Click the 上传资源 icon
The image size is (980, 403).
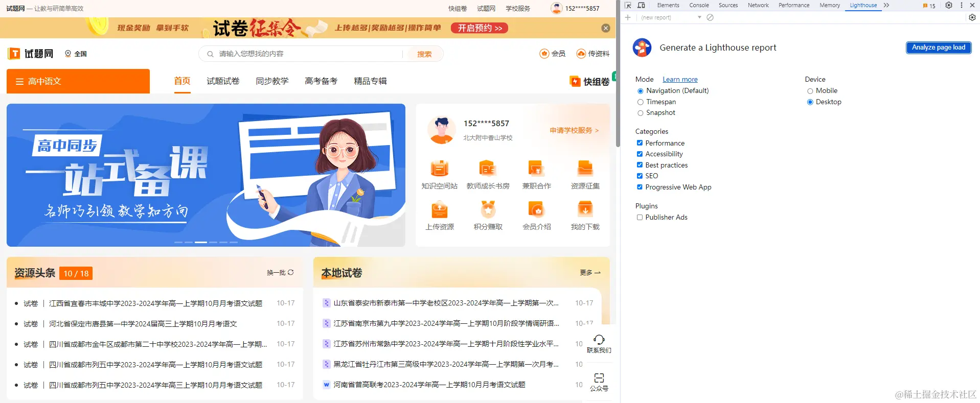(x=439, y=209)
